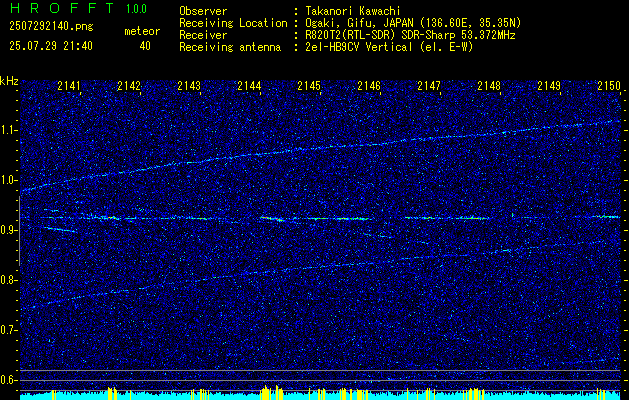
Task: Click the 0.7 kHz axis label
Action: (9, 330)
